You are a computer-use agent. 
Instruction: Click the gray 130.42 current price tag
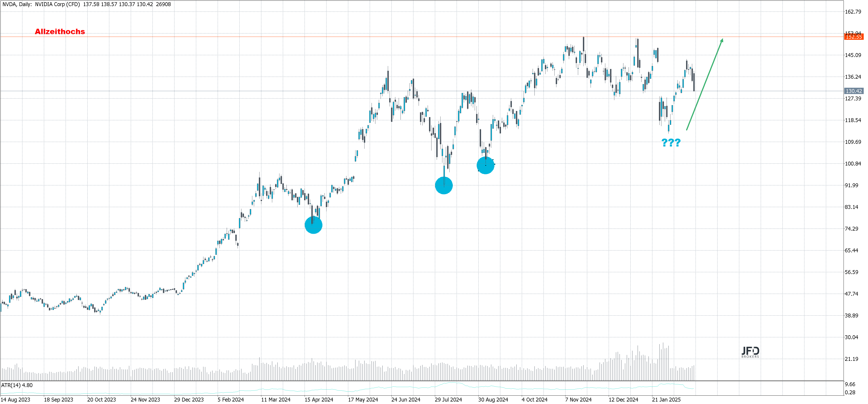854,91
